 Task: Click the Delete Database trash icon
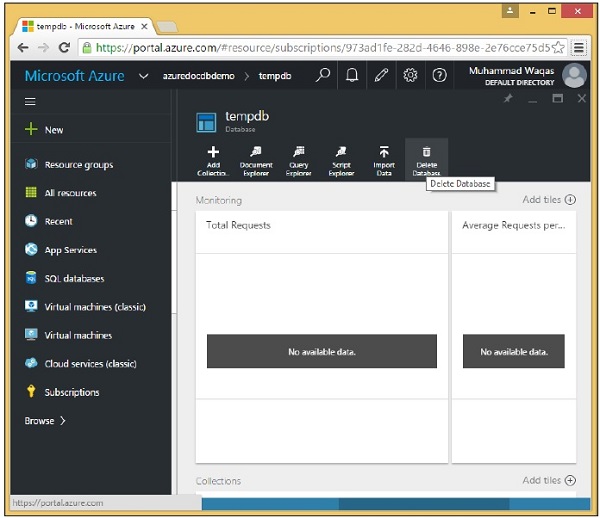(x=426, y=152)
